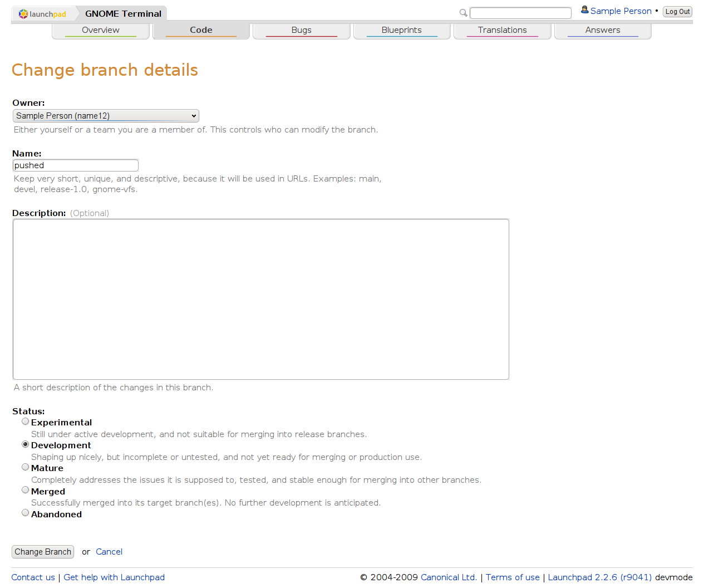
Task: Select the Development status radio button
Action: tap(26, 444)
